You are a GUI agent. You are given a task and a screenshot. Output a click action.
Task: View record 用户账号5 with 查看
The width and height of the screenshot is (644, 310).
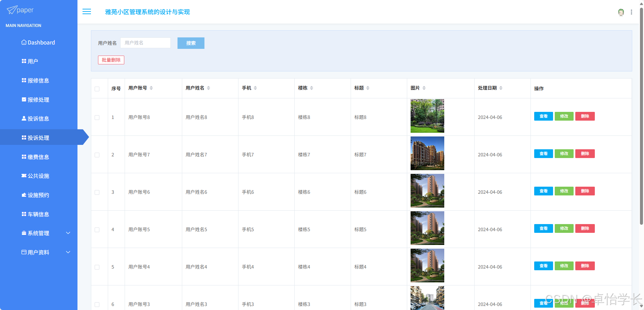pyautogui.click(x=544, y=228)
